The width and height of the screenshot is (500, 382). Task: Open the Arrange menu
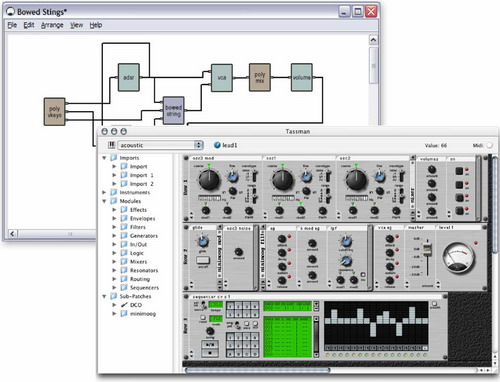[52, 25]
